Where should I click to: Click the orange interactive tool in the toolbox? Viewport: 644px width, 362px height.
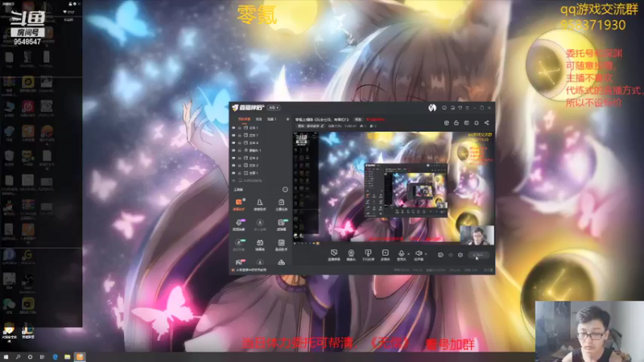point(238,204)
